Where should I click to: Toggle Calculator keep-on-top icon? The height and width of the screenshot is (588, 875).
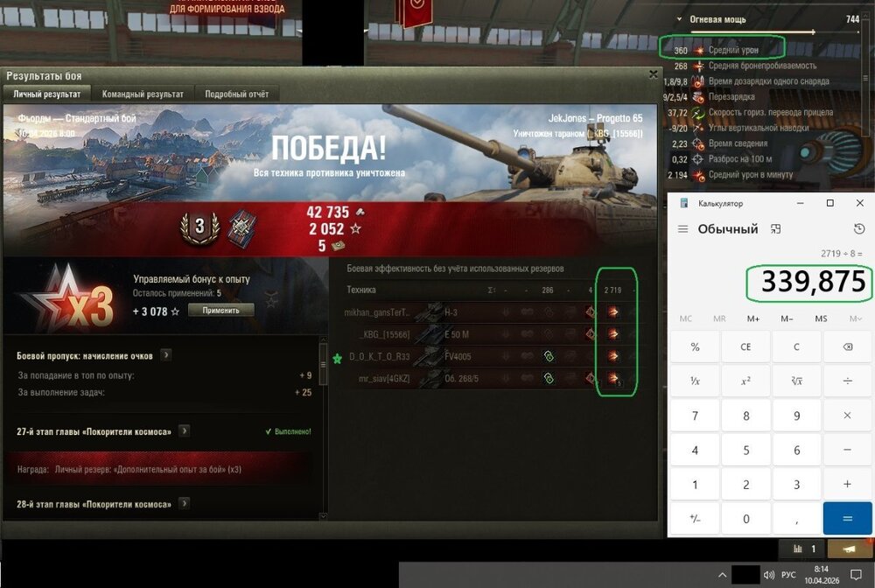[x=775, y=228]
